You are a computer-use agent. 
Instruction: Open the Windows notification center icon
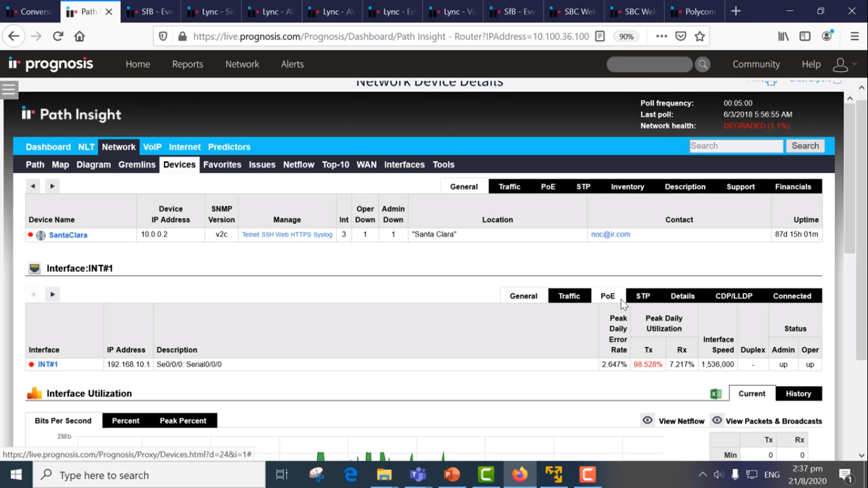(x=846, y=475)
